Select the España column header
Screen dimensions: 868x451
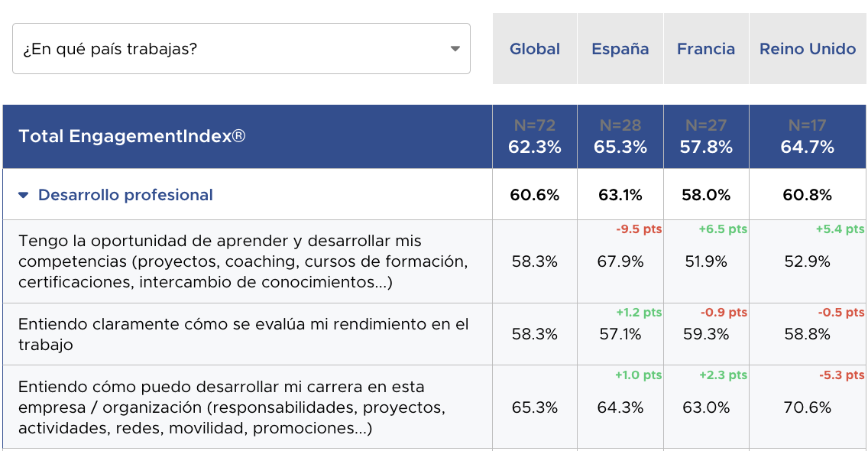pyautogui.click(x=620, y=49)
